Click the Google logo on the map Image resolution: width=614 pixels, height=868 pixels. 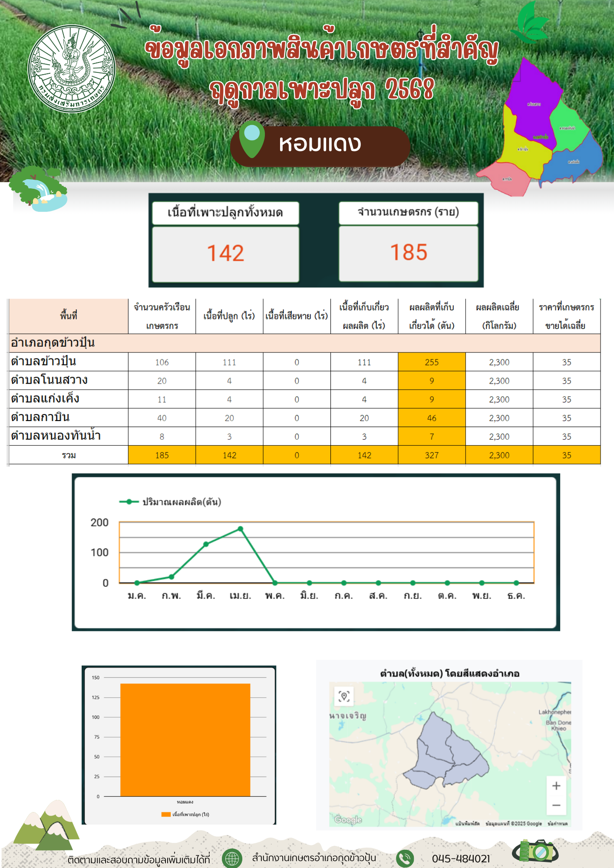[348, 819]
